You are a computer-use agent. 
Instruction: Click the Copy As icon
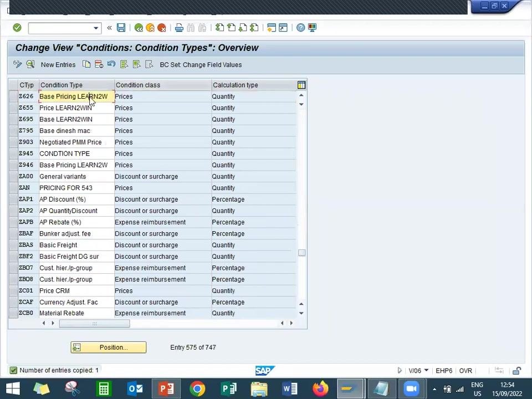(x=86, y=64)
